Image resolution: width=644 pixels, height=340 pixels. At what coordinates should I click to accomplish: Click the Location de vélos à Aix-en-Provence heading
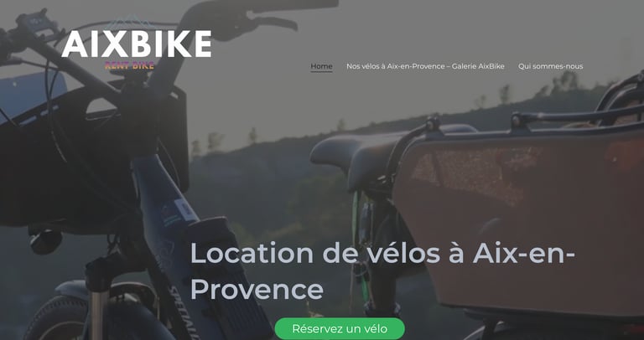tap(382, 271)
